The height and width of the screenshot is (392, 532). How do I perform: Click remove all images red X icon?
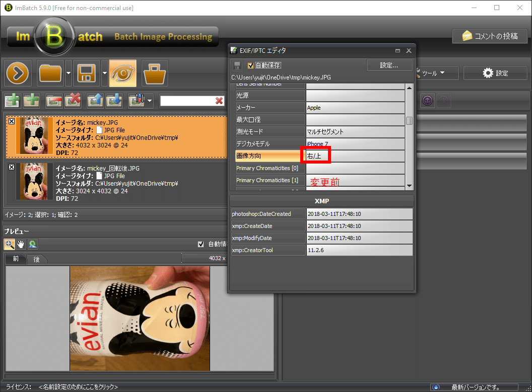73,101
